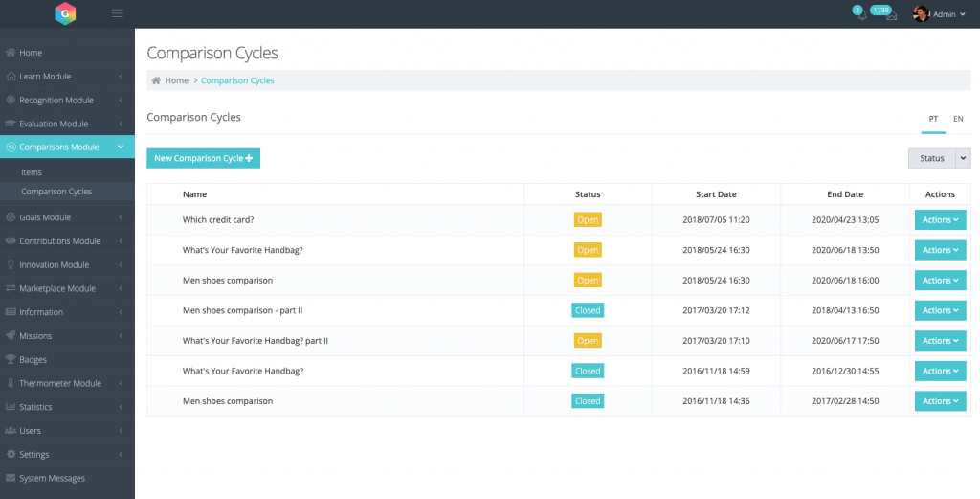
Task: Click the hexagon G logo icon
Action: coord(65,13)
